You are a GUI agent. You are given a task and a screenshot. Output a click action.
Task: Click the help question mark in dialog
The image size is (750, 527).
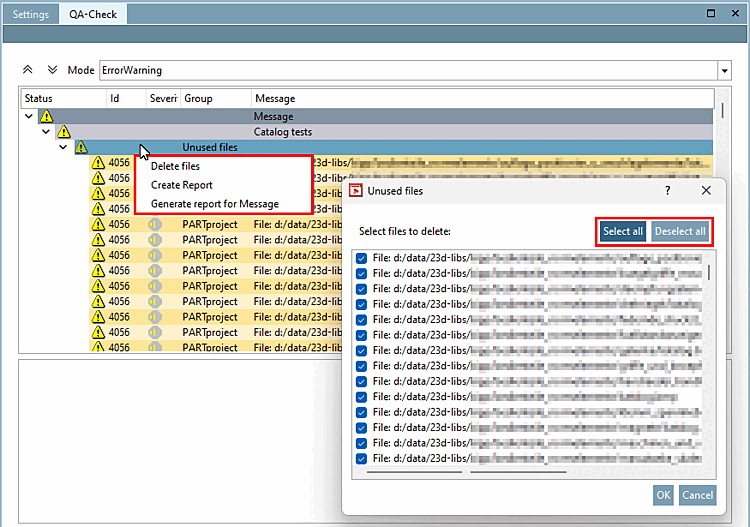(668, 191)
